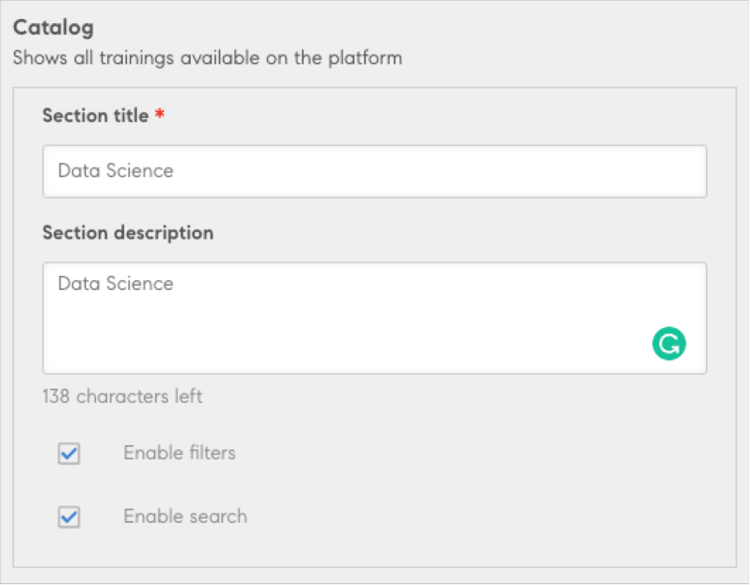Screen dimensions: 750x585
Task: Click the red required asterisk
Action: (x=160, y=116)
